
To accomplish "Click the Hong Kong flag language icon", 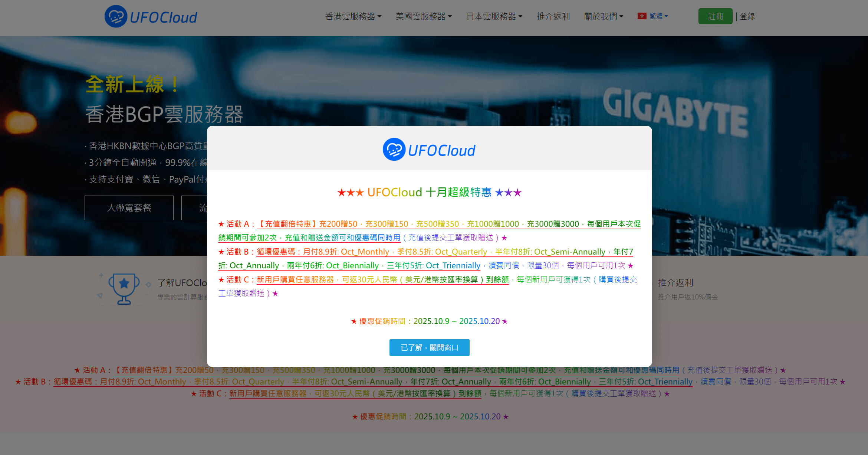I will (642, 16).
